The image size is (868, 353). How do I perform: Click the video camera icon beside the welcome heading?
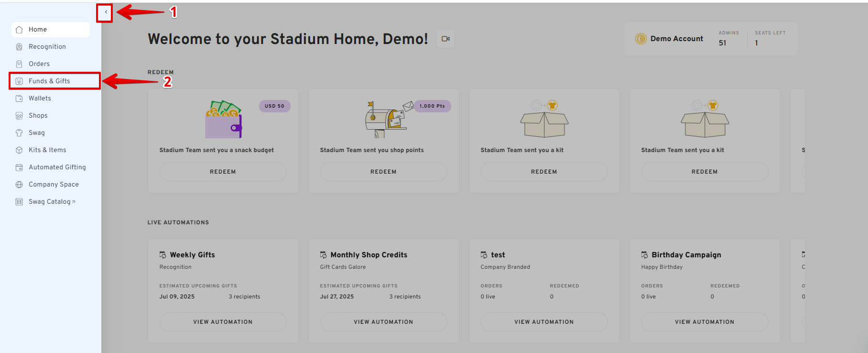coord(445,39)
